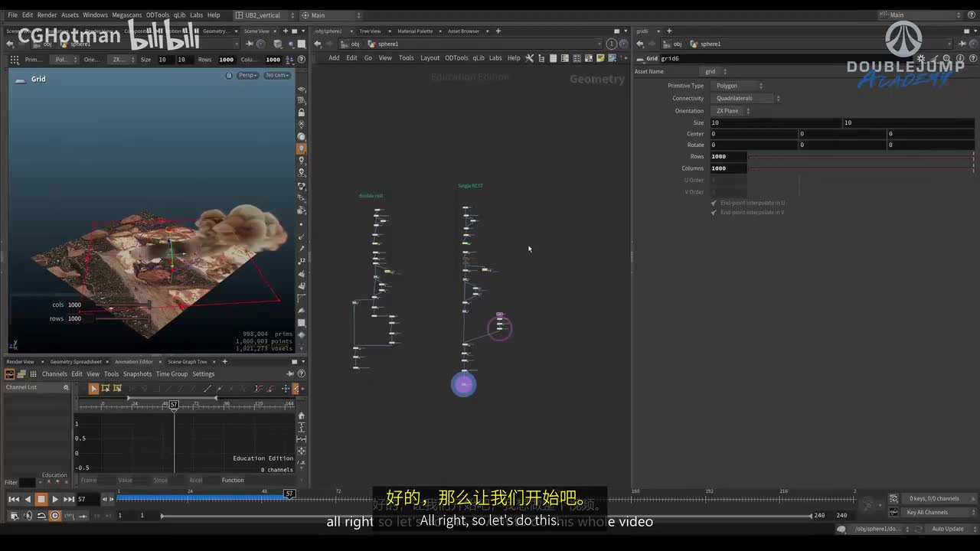Click Rows field with 1000 in parameters
Image resolution: width=980 pixels, height=551 pixels.
[x=728, y=157]
